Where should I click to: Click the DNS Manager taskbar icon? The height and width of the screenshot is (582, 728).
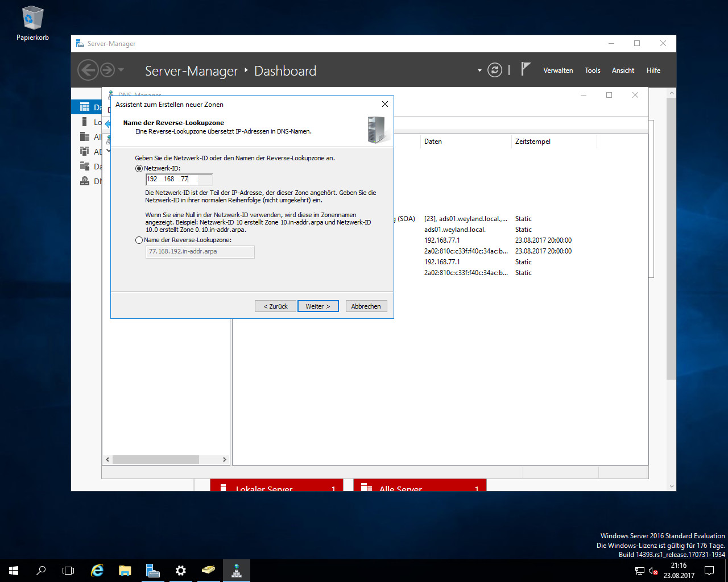tap(236, 571)
